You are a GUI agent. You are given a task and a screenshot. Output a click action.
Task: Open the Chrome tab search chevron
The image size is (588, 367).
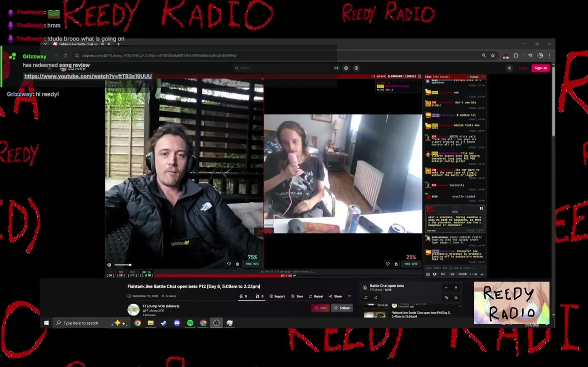pos(45,44)
